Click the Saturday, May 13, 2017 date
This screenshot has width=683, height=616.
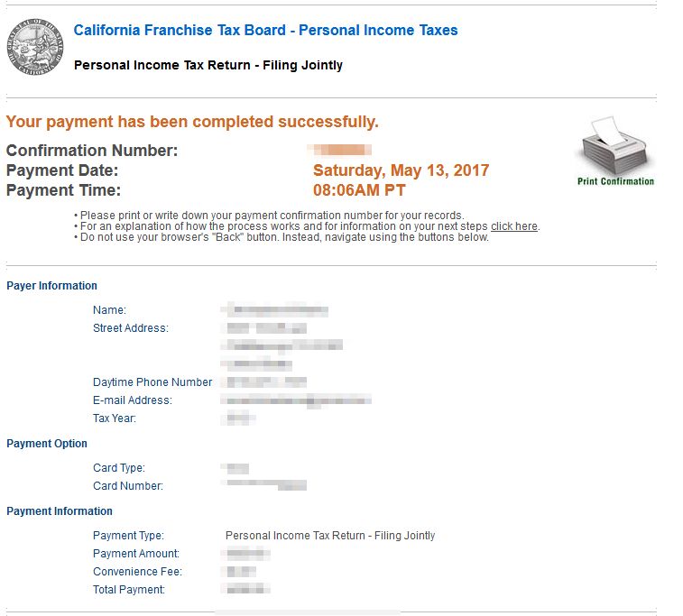pos(401,170)
